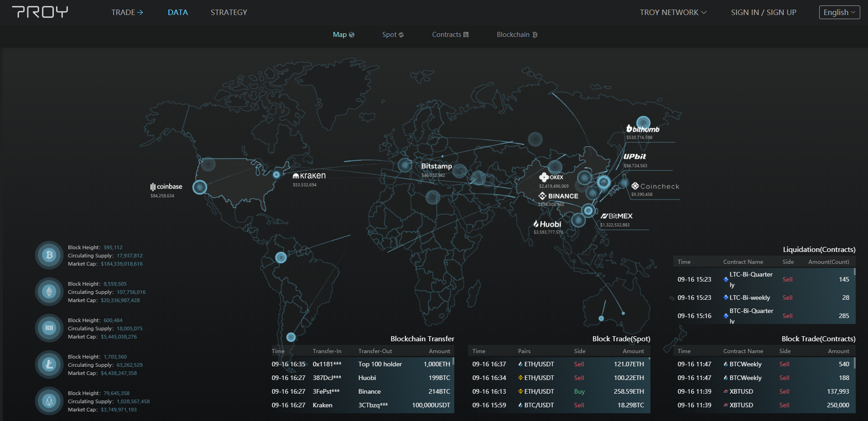Click the Binance exchange logo
Screen dimensions: 868x421
click(558, 196)
